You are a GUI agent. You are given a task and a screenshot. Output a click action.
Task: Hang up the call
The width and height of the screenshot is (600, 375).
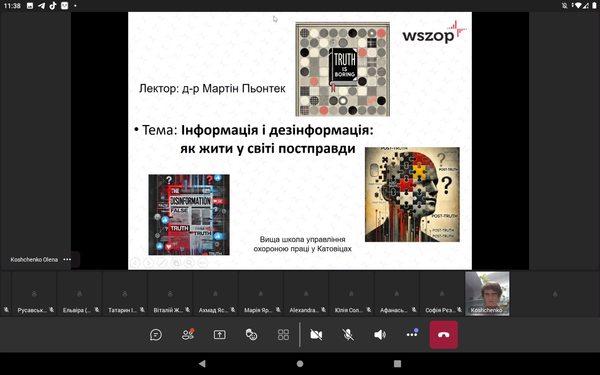tap(443, 335)
